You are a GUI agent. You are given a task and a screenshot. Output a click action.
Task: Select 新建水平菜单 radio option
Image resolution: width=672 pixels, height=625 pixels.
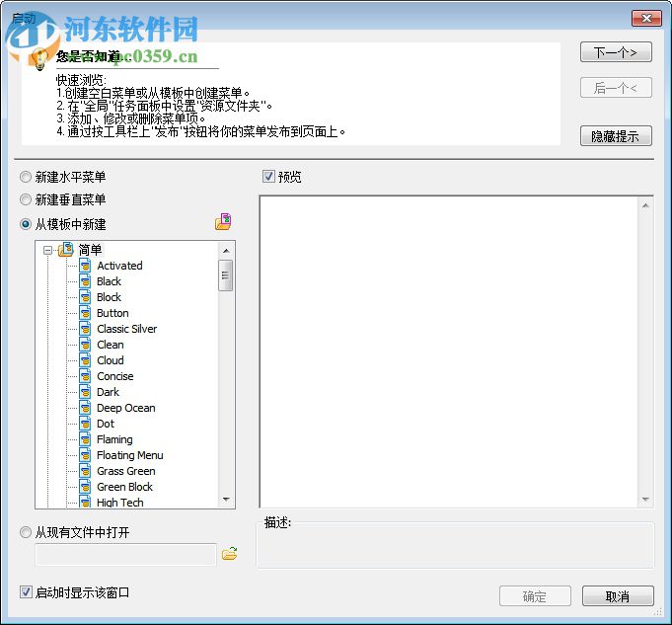point(26,177)
